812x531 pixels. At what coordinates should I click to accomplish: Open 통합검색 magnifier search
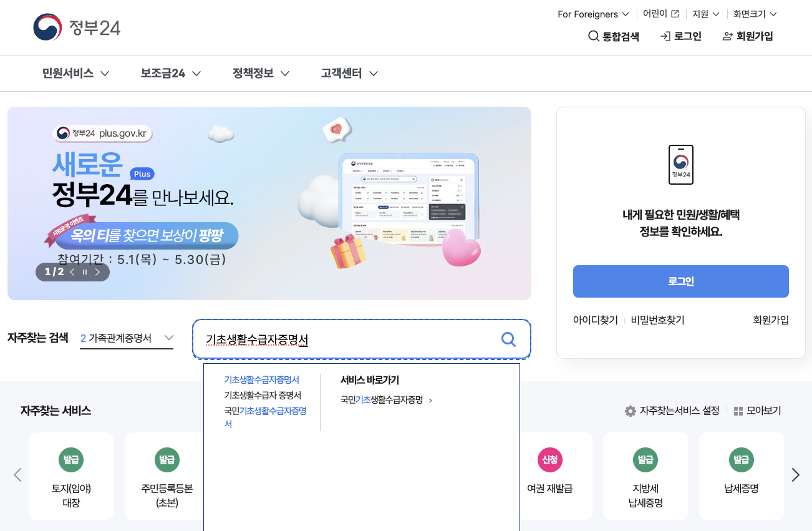tap(614, 36)
